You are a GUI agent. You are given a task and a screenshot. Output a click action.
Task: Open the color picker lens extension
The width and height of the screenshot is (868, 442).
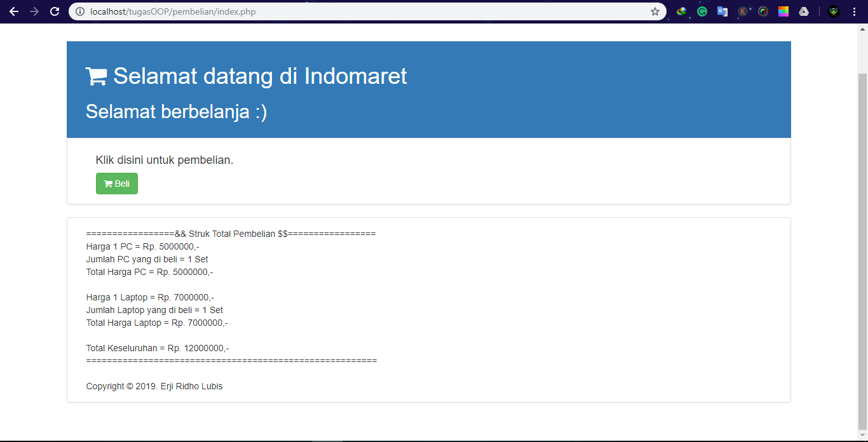pos(763,11)
